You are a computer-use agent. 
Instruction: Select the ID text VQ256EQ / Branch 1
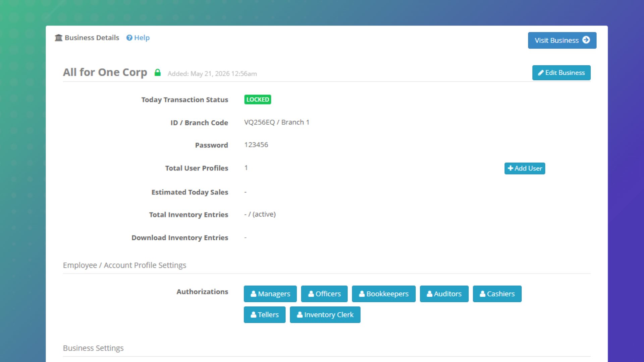(x=277, y=122)
